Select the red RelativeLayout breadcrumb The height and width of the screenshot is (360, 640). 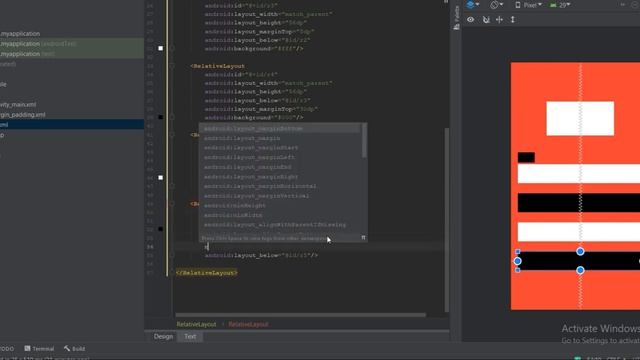coord(248,324)
